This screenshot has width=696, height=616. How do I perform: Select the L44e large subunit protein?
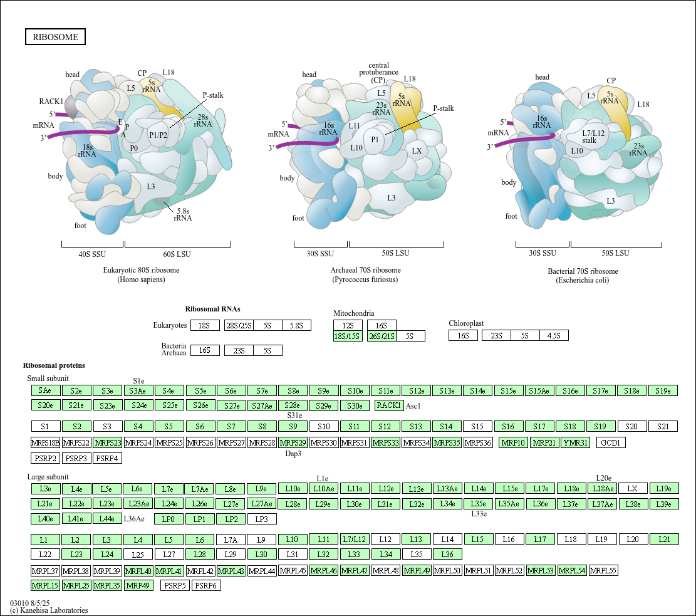pyautogui.click(x=107, y=519)
